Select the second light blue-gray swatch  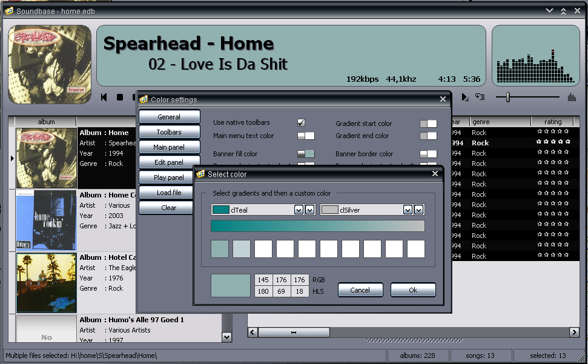pos(242,249)
